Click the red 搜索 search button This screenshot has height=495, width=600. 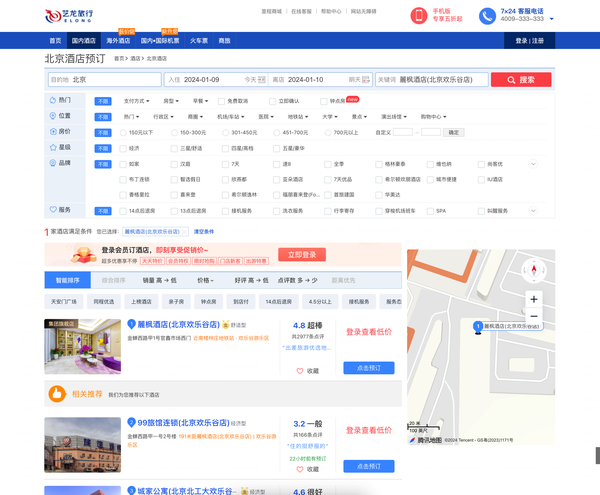pyautogui.click(x=521, y=80)
